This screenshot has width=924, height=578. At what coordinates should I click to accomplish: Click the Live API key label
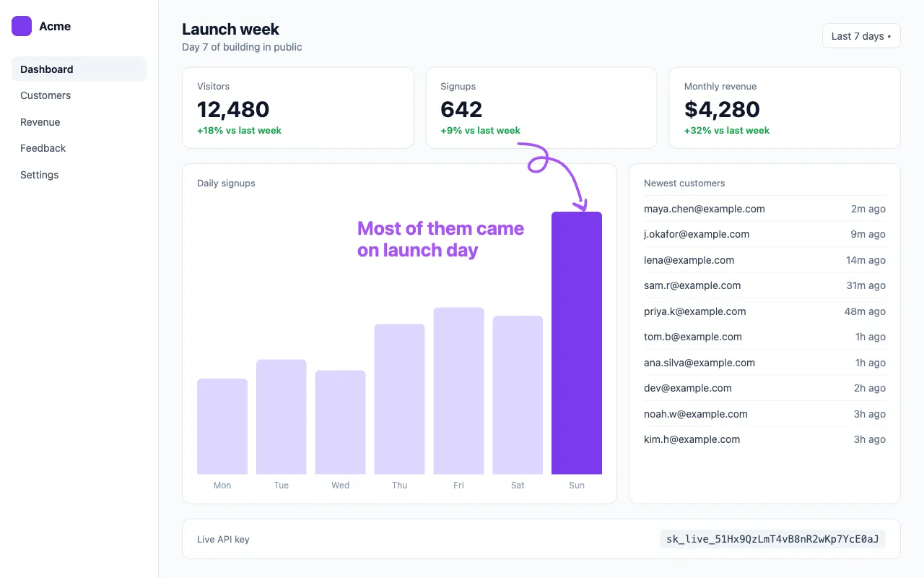coord(223,539)
